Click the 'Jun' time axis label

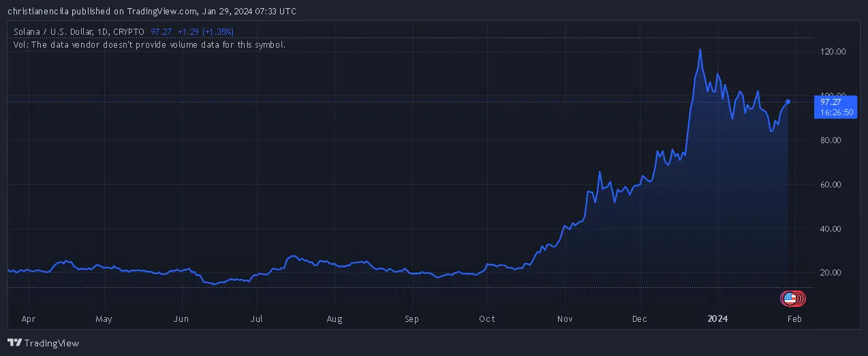click(181, 318)
